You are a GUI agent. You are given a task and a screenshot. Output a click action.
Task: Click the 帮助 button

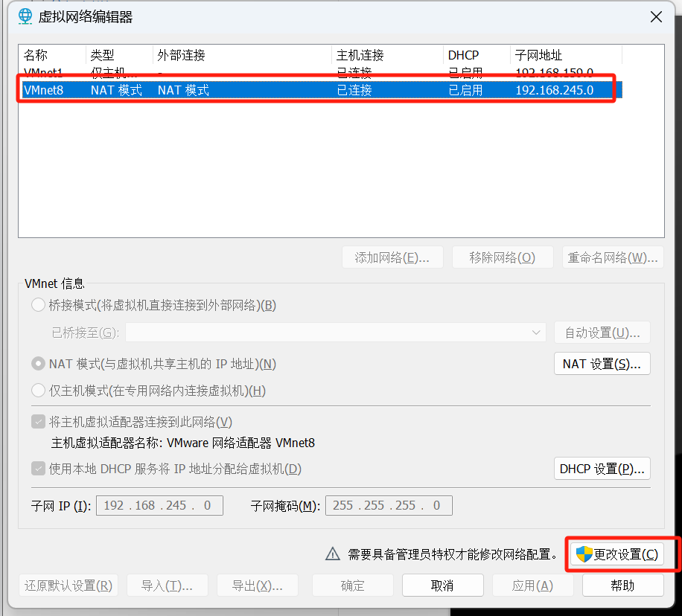pos(622,585)
